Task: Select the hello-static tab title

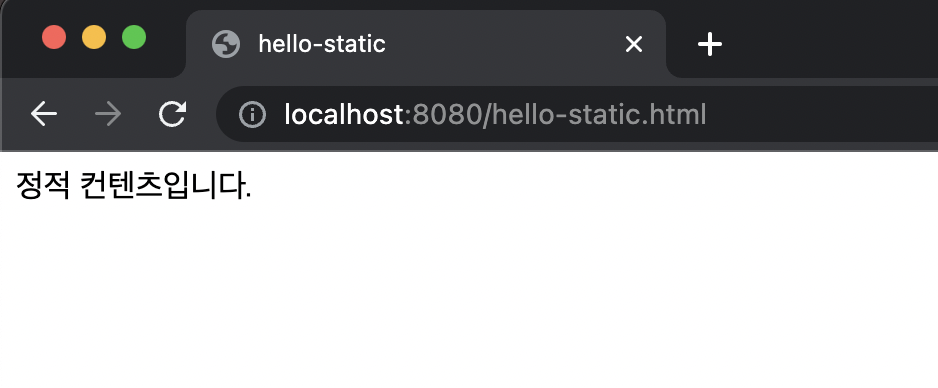Action: click(x=322, y=44)
